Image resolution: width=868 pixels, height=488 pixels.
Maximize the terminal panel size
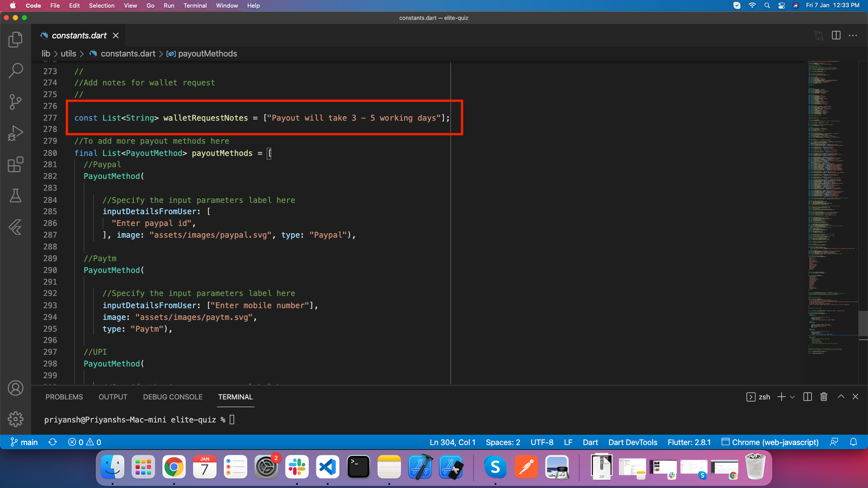pos(841,397)
